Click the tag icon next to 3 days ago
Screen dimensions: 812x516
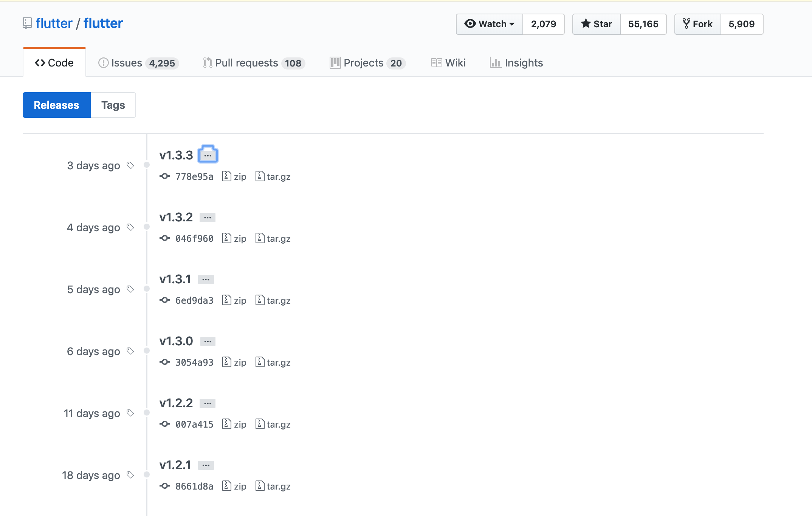tap(130, 165)
